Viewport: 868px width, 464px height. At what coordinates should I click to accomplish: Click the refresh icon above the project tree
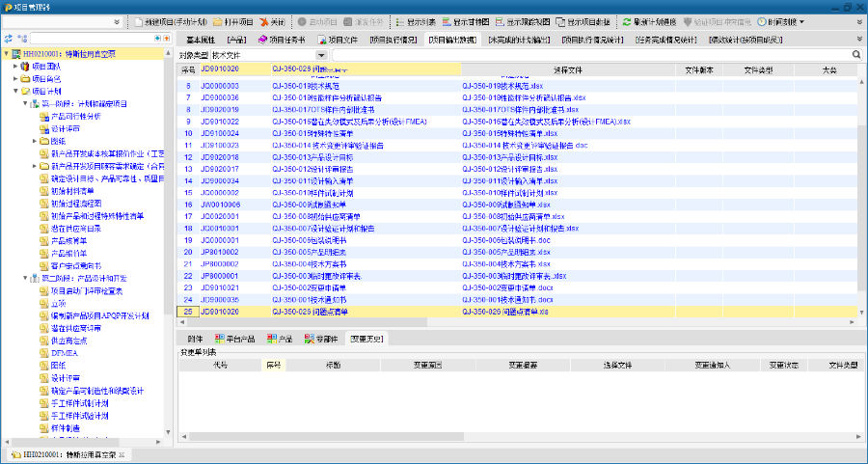point(9,39)
